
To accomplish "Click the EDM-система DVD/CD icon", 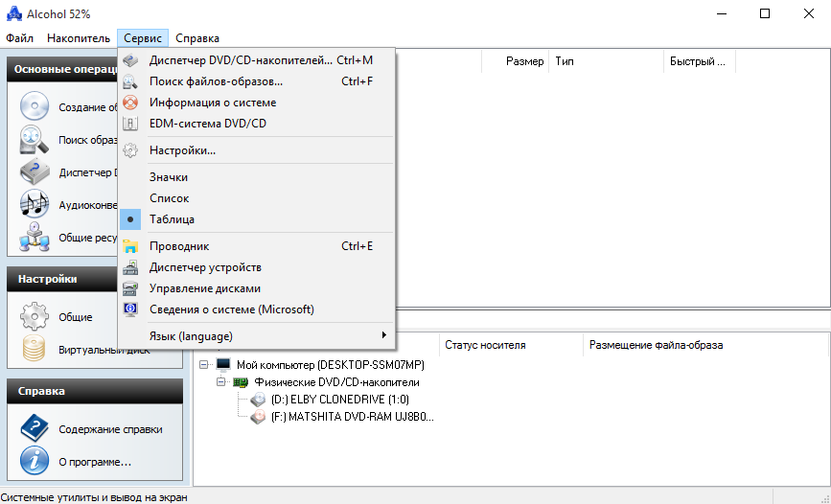I will click(129, 124).
